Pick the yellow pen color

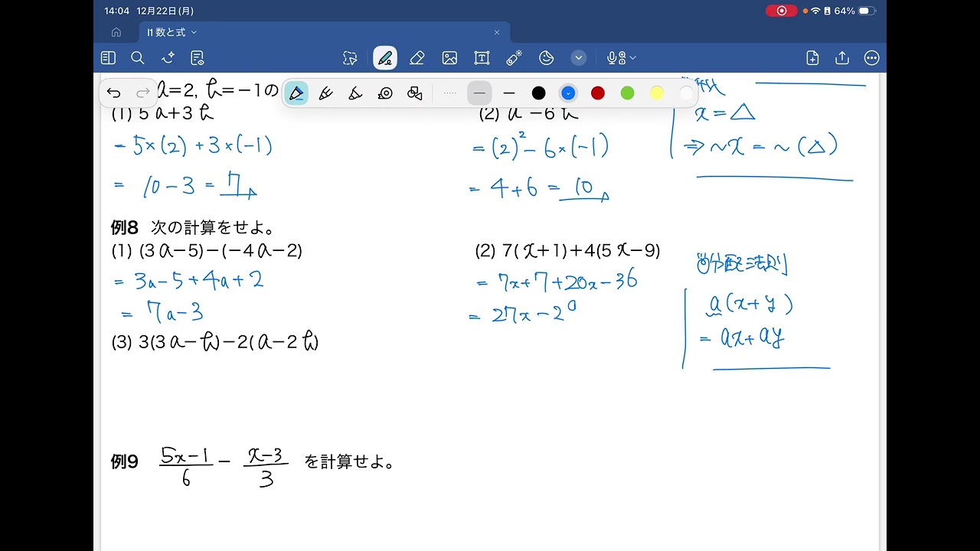657,93
